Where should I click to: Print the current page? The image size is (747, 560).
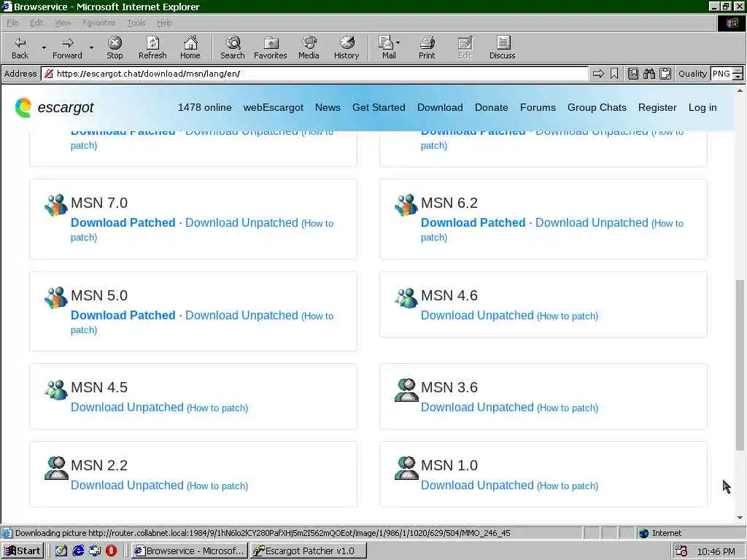point(427,47)
